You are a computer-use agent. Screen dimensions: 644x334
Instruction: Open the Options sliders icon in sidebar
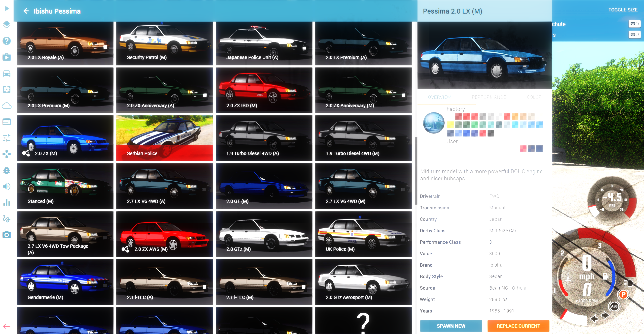pos(7,138)
